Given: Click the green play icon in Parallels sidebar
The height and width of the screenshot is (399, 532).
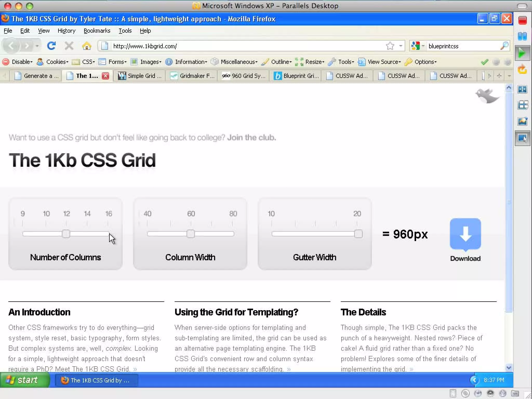Looking at the screenshot, I should [522, 53].
